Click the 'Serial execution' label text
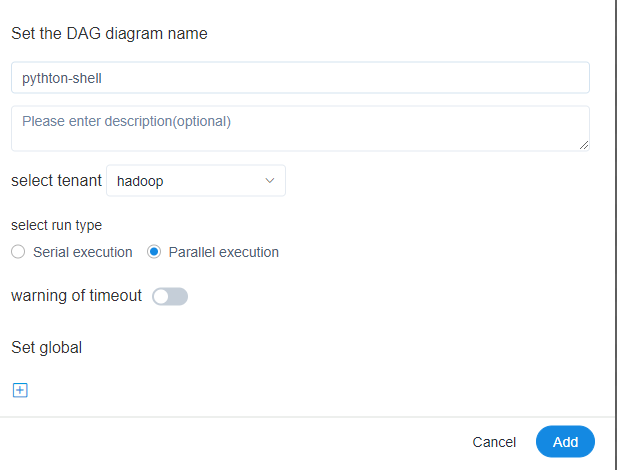The height and width of the screenshot is (470, 617). [83, 252]
